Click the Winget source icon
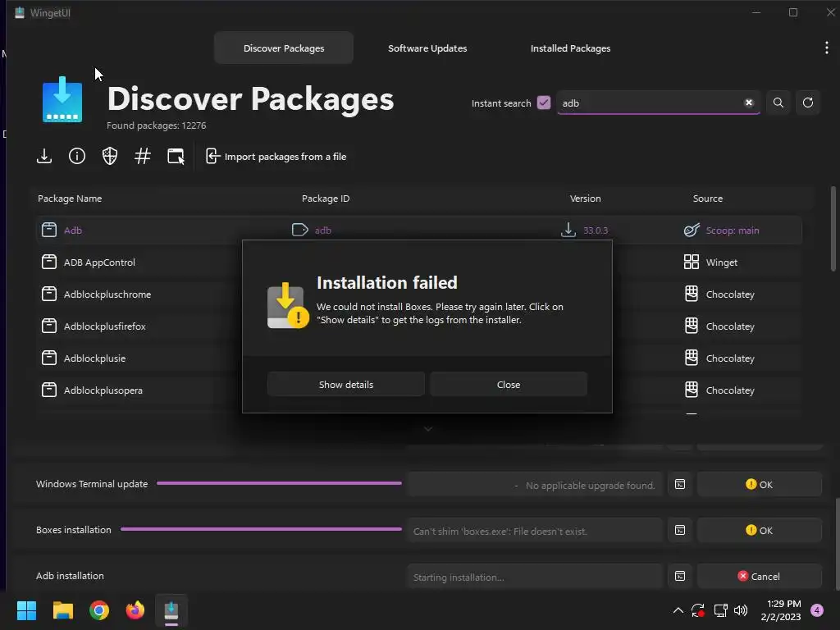This screenshot has height=630, width=840. point(692,262)
